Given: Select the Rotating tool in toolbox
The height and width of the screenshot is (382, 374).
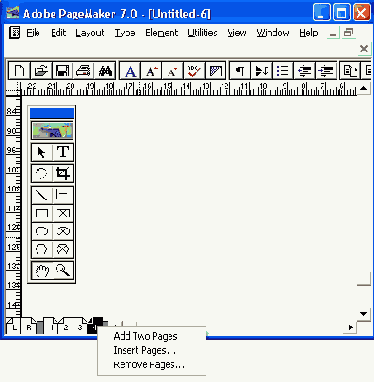Looking at the screenshot, I should tap(42, 173).
